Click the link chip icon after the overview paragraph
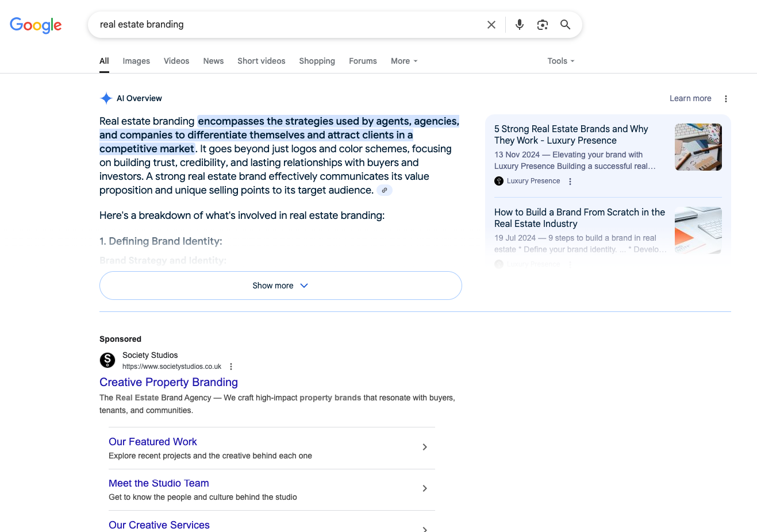 [x=385, y=190]
